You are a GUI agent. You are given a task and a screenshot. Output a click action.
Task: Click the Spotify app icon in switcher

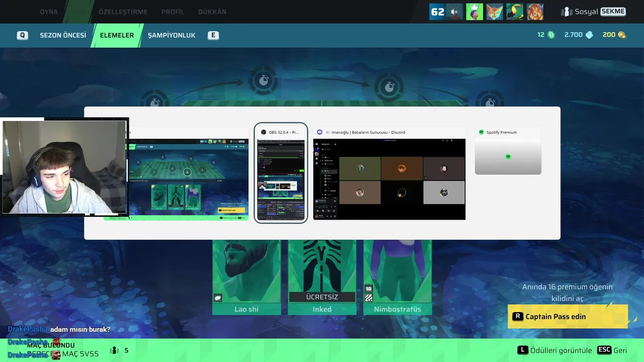click(481, 132)
